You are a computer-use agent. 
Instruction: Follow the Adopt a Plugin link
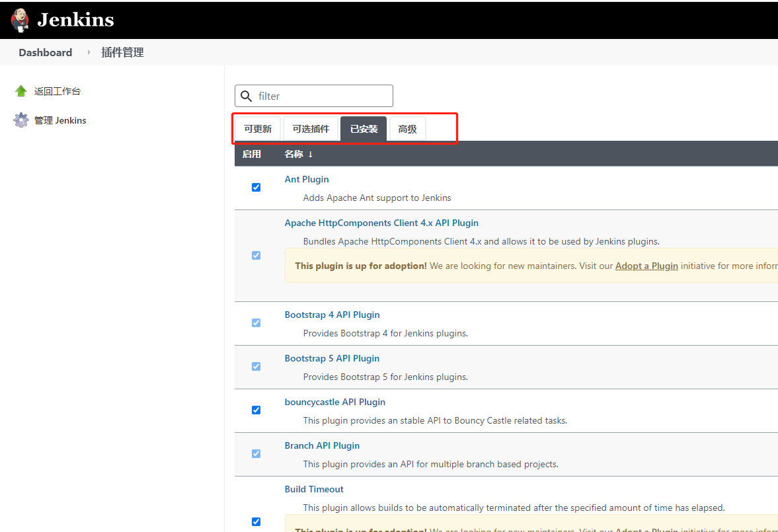point(646,266)
